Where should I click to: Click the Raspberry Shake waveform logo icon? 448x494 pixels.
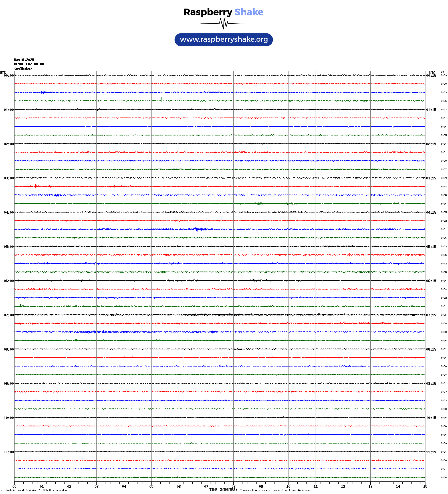223,23
